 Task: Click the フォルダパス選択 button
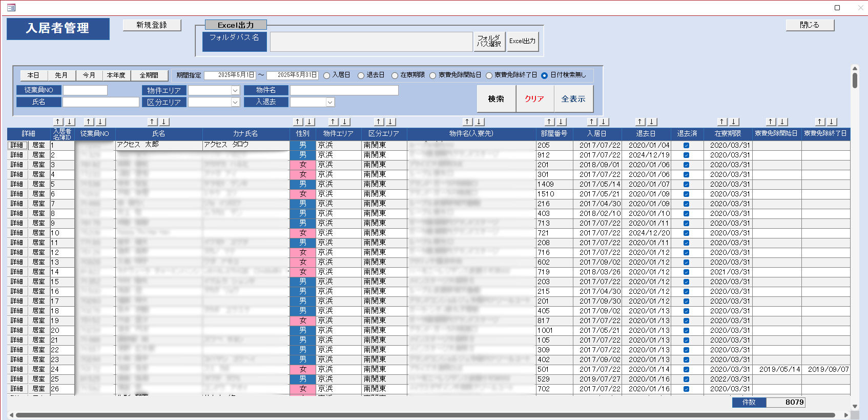click(489, 41)
